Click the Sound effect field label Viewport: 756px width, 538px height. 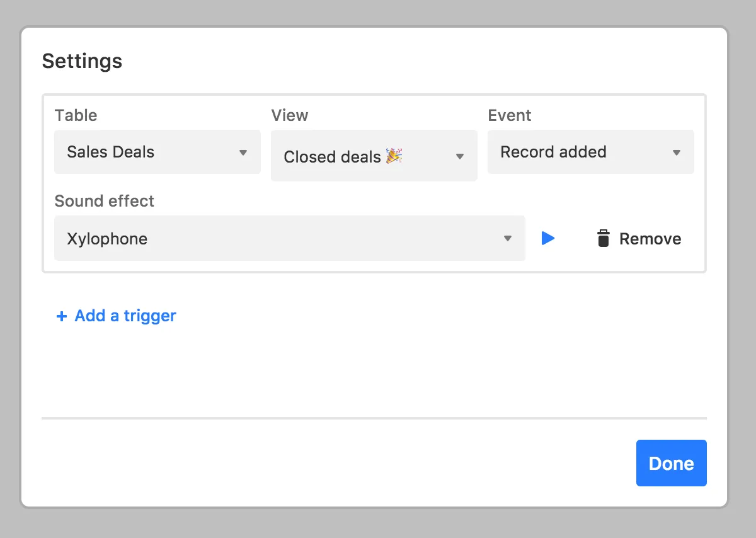coord(105,201)
